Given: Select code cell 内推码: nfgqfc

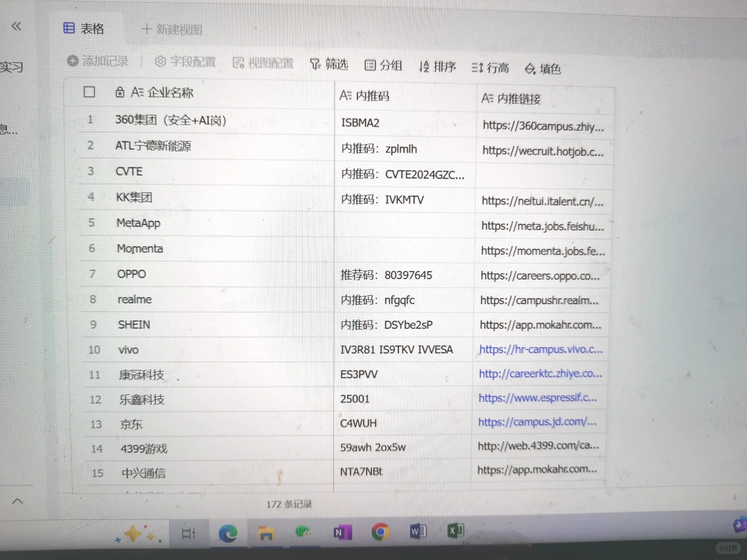Looking at the screenshot, I should tap(378, 300).
